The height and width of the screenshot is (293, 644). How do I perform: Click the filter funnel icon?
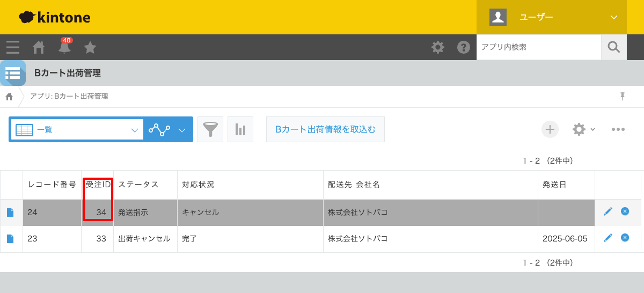click(x=210, y=129)
